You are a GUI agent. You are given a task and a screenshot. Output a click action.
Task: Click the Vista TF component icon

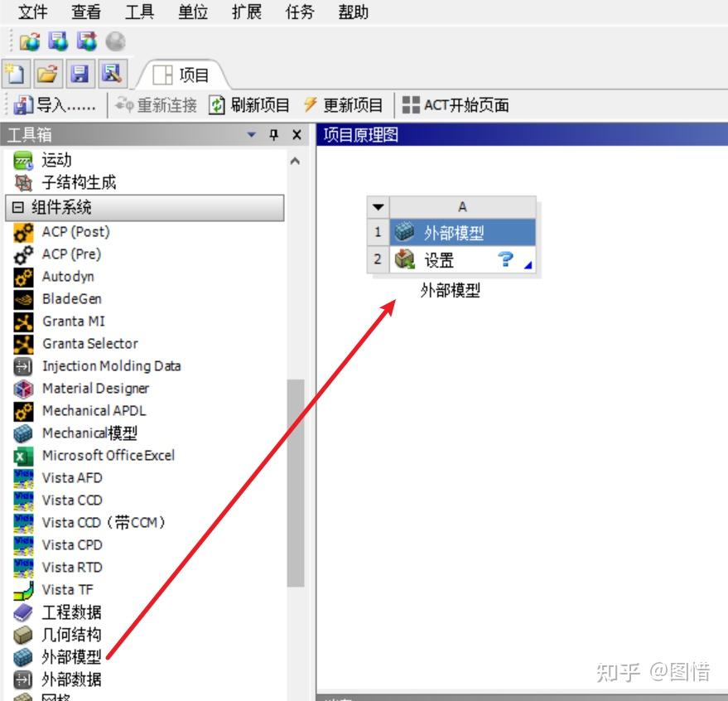[x=23, y=589]
